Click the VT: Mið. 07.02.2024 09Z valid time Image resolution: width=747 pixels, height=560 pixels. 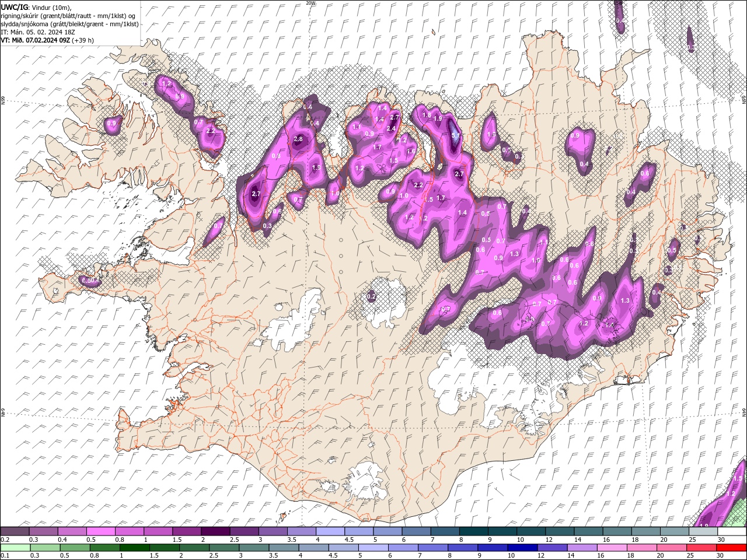[36, 40]
